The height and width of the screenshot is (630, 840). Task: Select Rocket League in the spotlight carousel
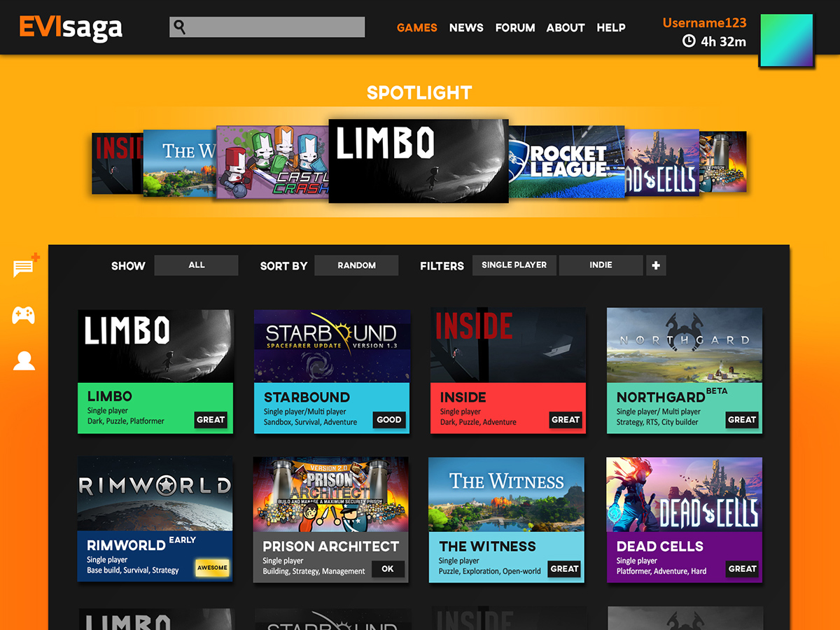pyautogui.click(x=567, y=162)
